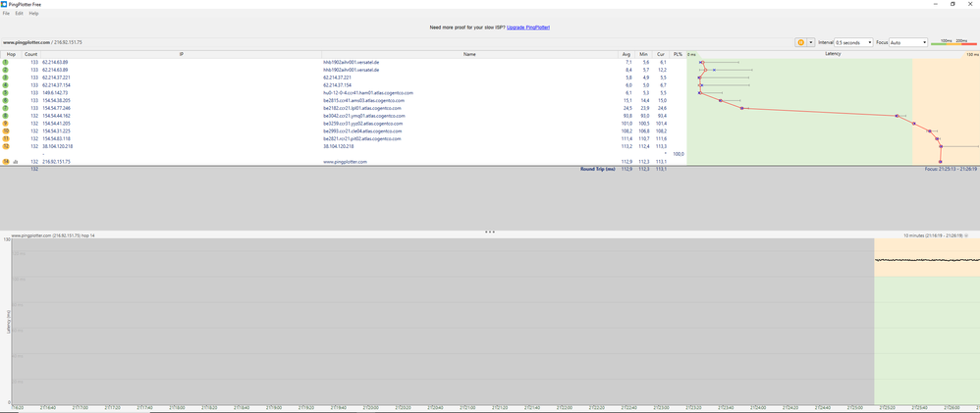Click the PingPlotter Free app icon in title bar
The width and height of the screenshot is (980, 413).
[4, 4]
